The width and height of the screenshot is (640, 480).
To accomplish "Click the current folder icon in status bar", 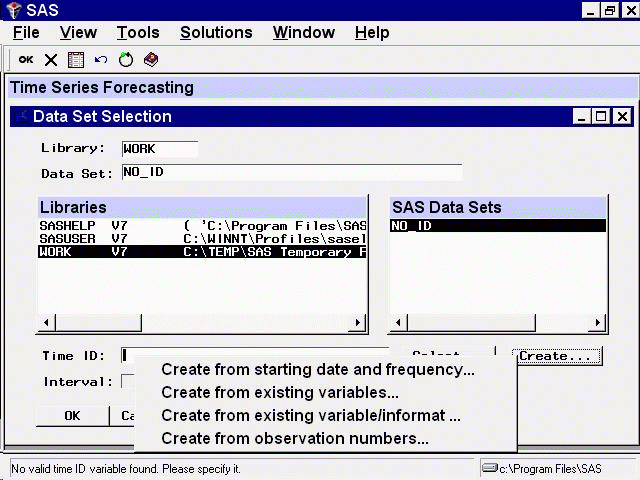I will point(489,468).
